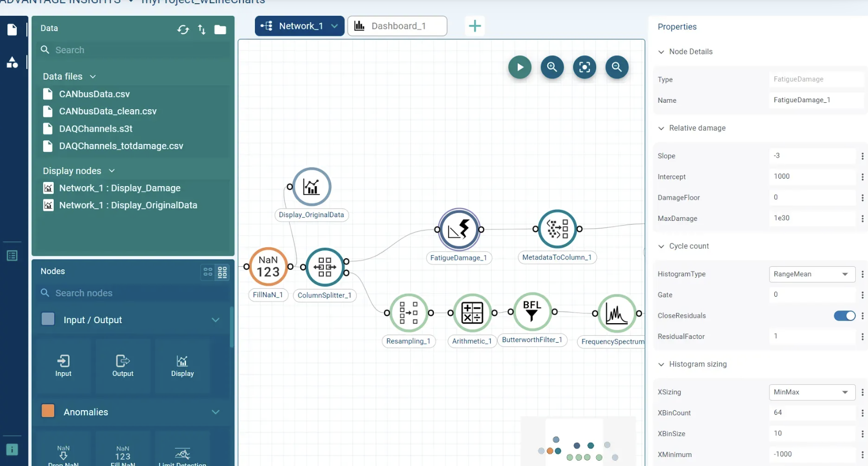Zoom in on the network canvas
868x466 pixels.
tap(552, 67)
